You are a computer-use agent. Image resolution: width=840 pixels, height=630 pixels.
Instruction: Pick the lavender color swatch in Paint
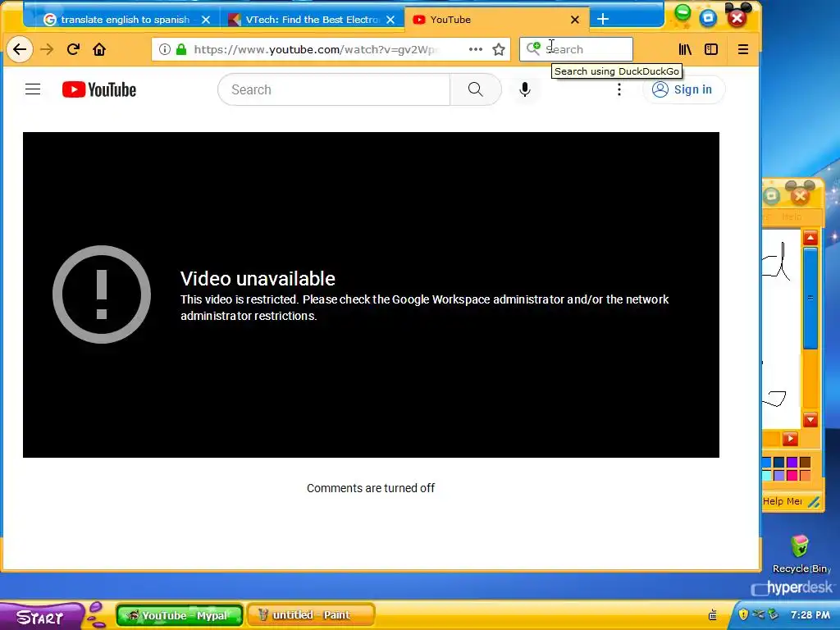(779, 475)
